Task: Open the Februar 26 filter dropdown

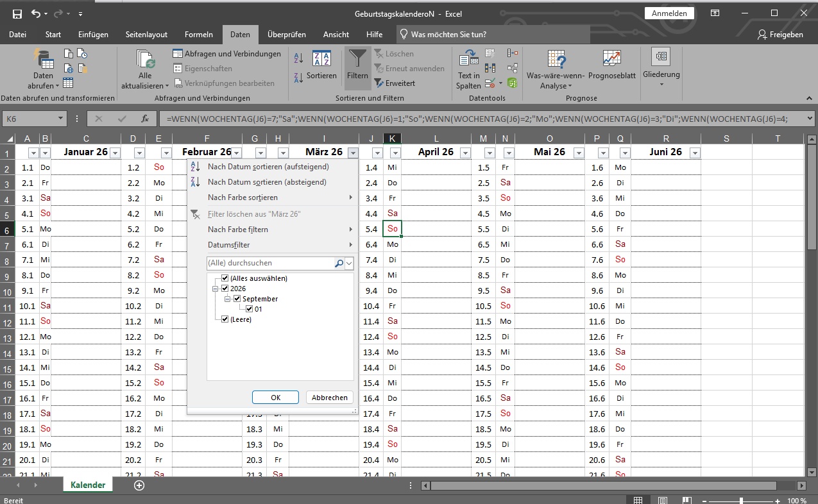Action: coord(236,153)
